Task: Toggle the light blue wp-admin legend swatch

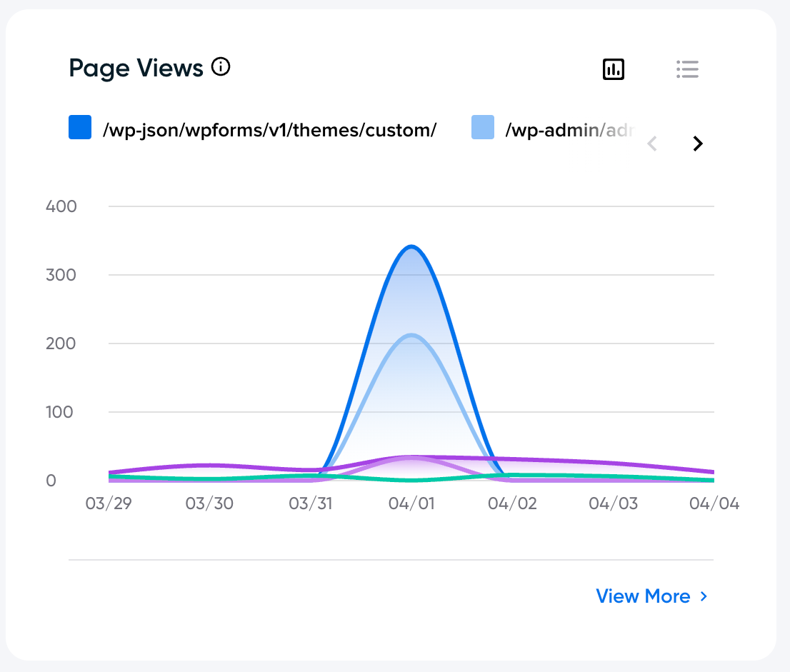Action: [x=483, y=128]
